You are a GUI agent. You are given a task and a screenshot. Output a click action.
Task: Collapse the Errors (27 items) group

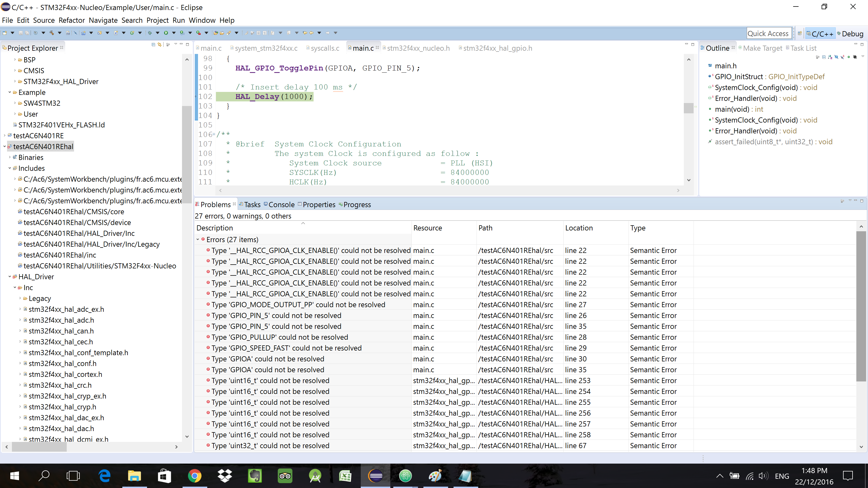(x=198, y=239)
